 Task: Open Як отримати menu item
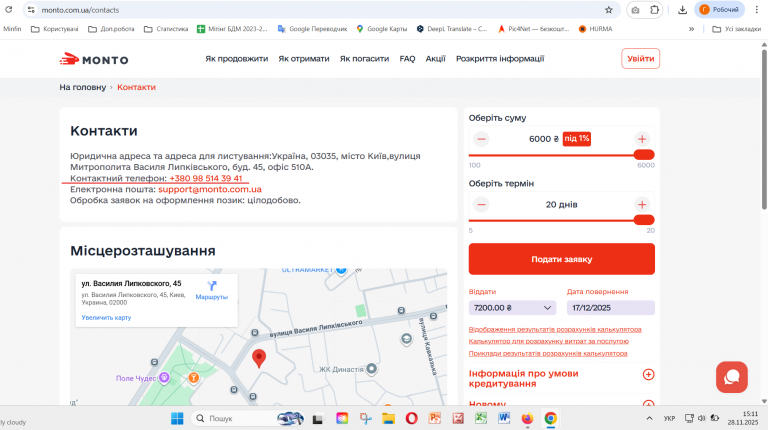click(304, 59)
